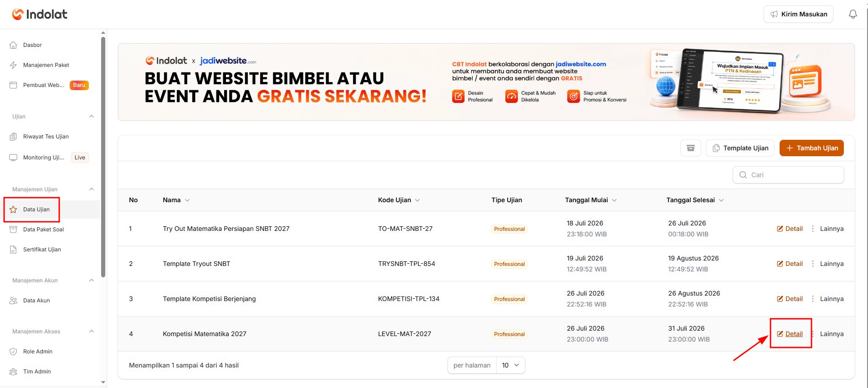
Task: Click the Indolat logo
Action: pos(40,14)
